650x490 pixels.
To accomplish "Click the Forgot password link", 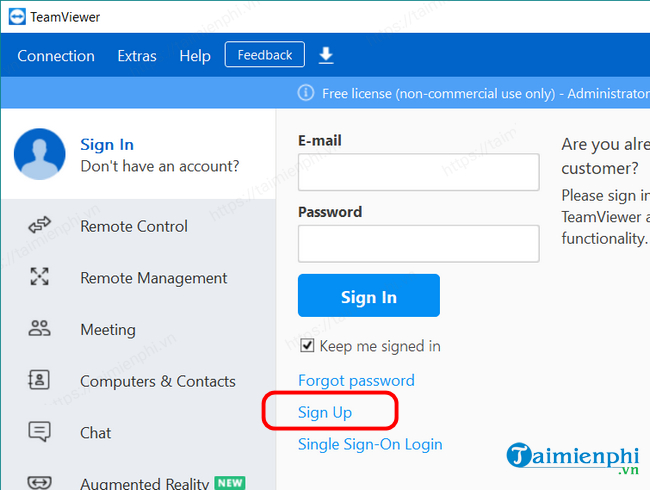I will coord(357,381).
